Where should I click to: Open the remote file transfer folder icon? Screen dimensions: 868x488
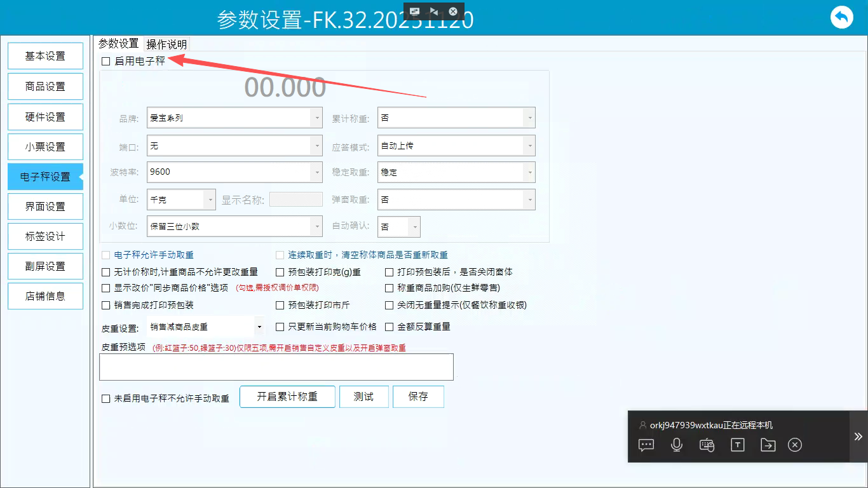(x=768, y=445)
